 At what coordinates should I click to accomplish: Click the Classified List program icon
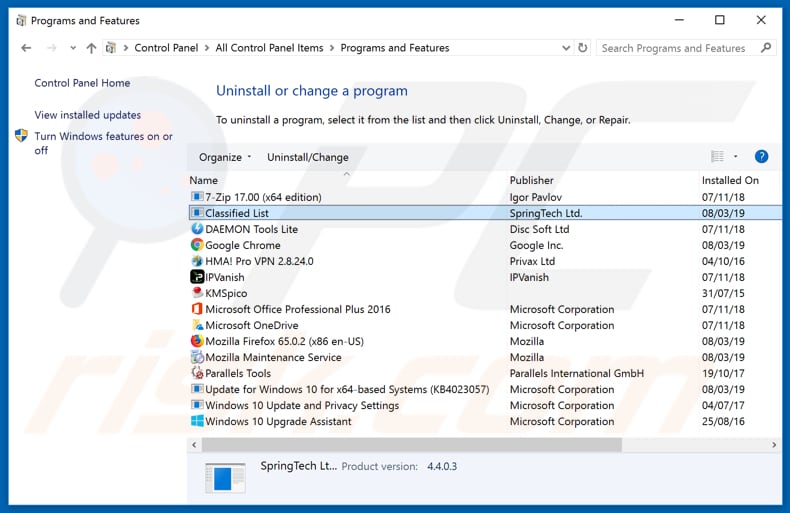point(197,213)
